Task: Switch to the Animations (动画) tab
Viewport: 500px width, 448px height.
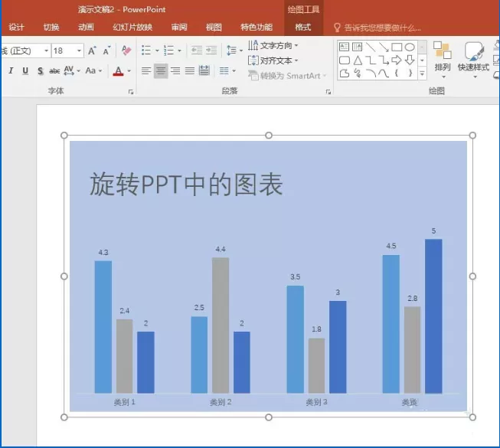Action: click(x=86, y=27)
